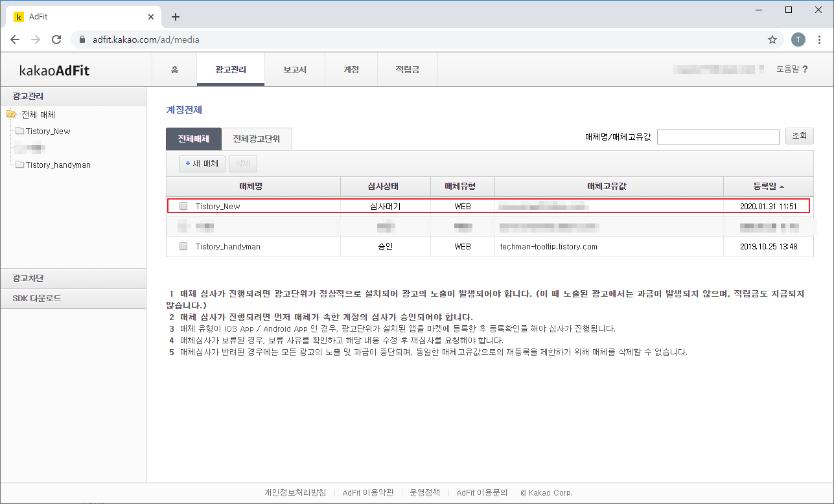
Task: Open the Chrome profile avatar
Action: (798, 40)
